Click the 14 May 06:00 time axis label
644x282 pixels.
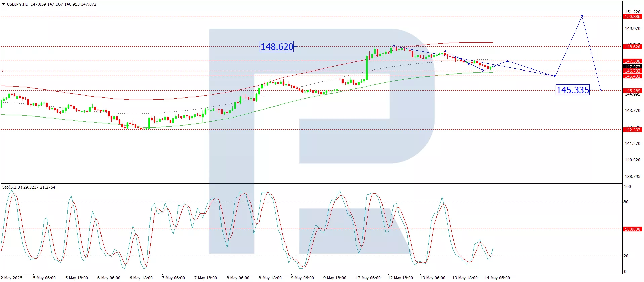click(x=497, y=278)
